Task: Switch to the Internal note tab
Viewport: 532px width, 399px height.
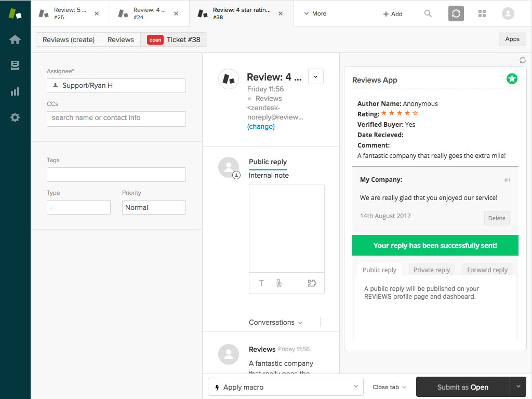Action: pos(269,175)
